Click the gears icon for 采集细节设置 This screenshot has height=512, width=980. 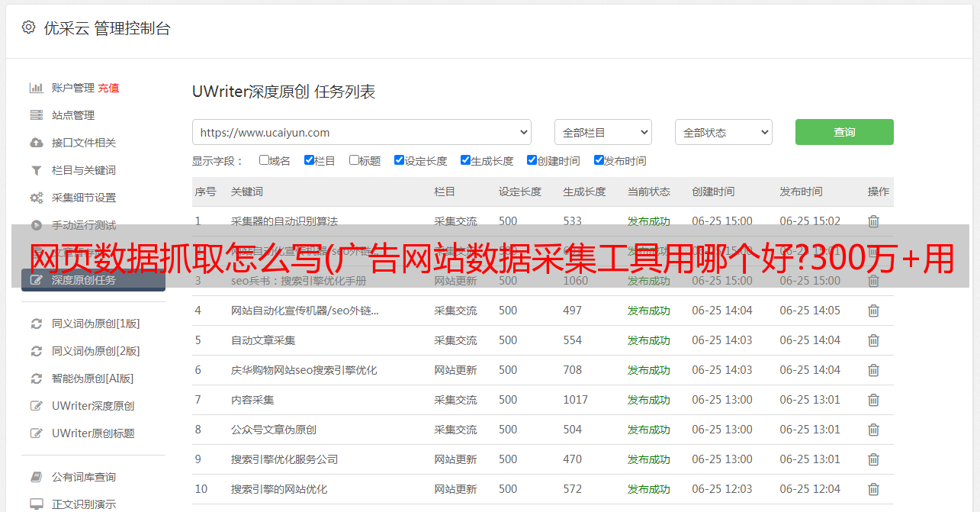point(36,198)
